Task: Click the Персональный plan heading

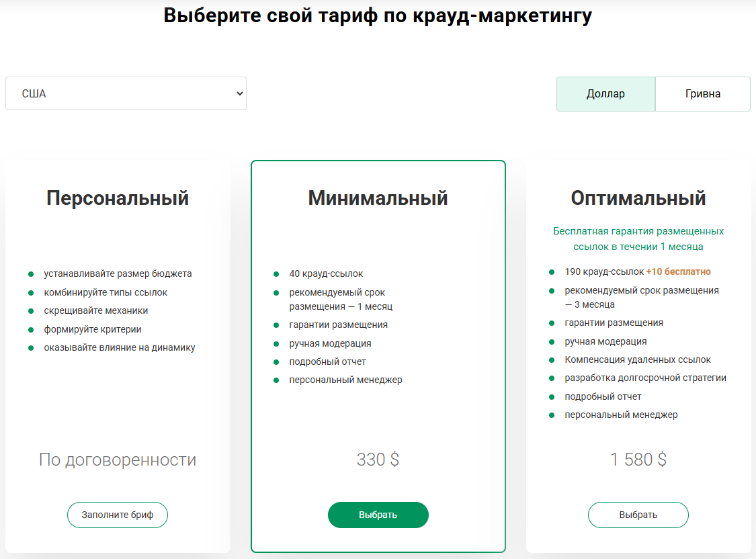Action: click(x=118, y=198)
